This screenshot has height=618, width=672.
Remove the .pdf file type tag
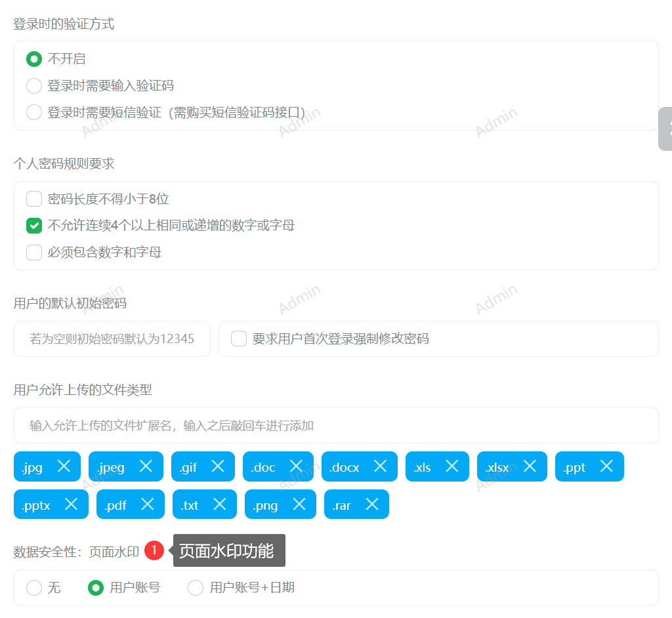pyautogui.click(x=148, y=504)
